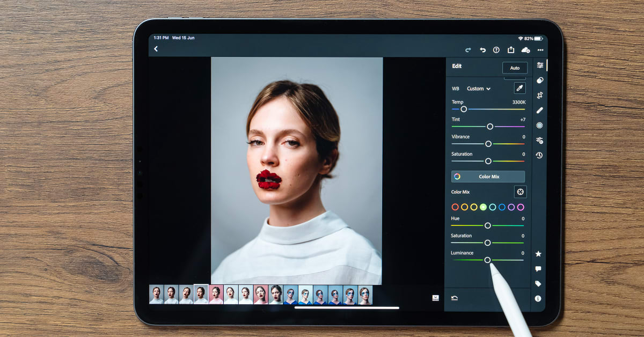Click the Color Mix button
The image size is (644, 337).
(488, 177)
